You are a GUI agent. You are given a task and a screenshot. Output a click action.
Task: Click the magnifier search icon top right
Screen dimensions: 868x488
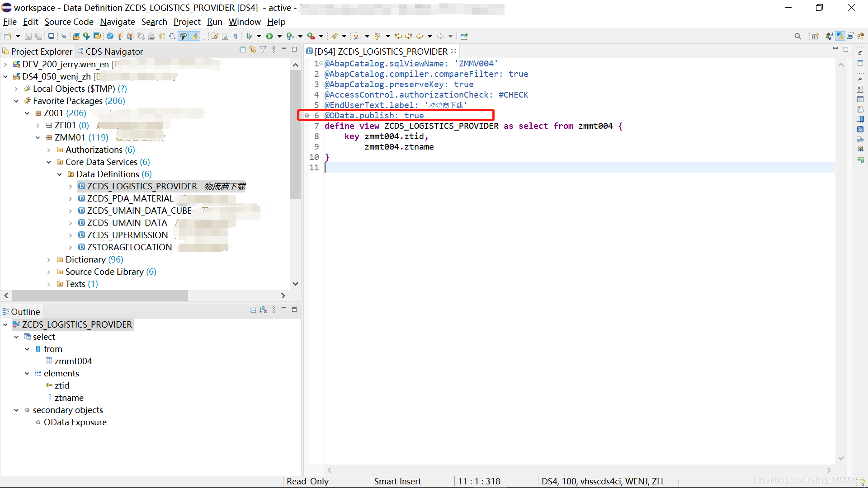(798, 36)
